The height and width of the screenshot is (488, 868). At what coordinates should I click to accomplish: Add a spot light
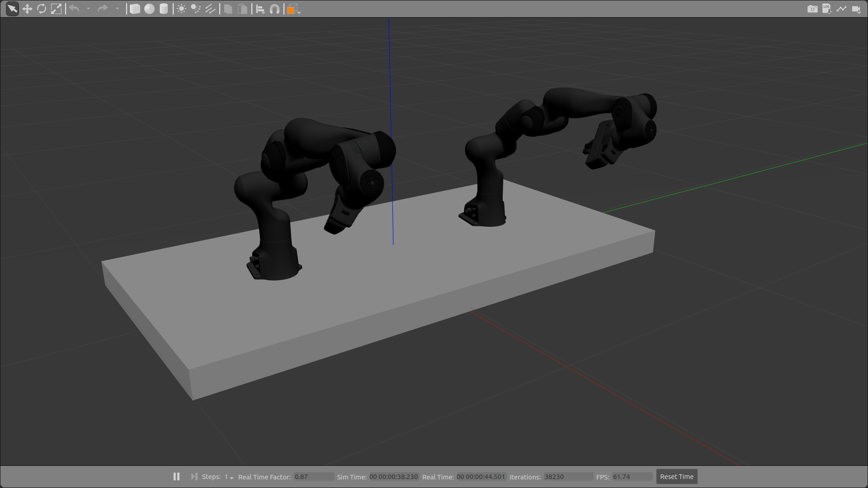(x=196, y=9)
